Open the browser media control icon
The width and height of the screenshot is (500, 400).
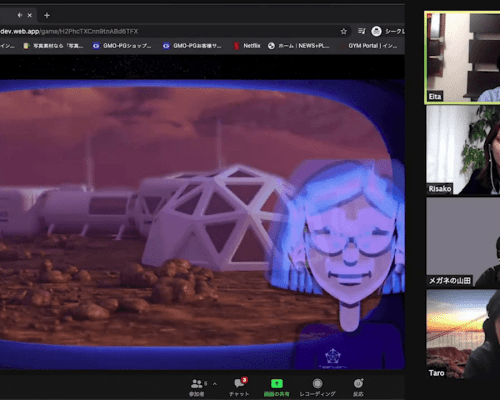[362, 31]
